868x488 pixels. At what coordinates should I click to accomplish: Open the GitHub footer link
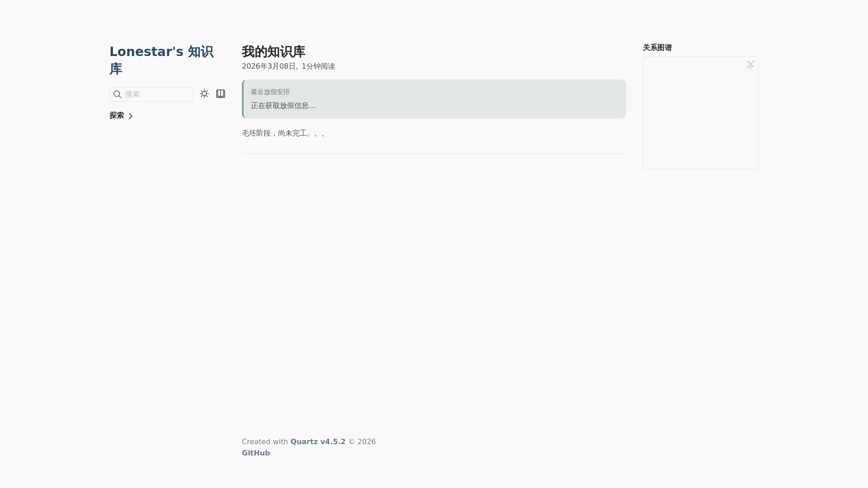coord(256,453)
